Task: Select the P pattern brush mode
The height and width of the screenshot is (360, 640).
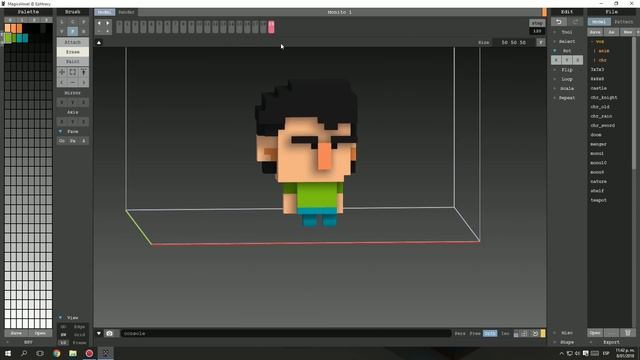Action: tap(83, 22)
